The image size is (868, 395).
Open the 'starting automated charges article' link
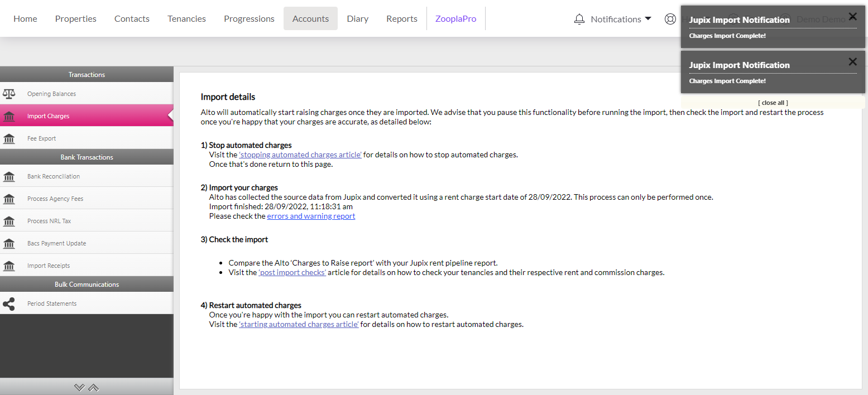coord(299,324)
